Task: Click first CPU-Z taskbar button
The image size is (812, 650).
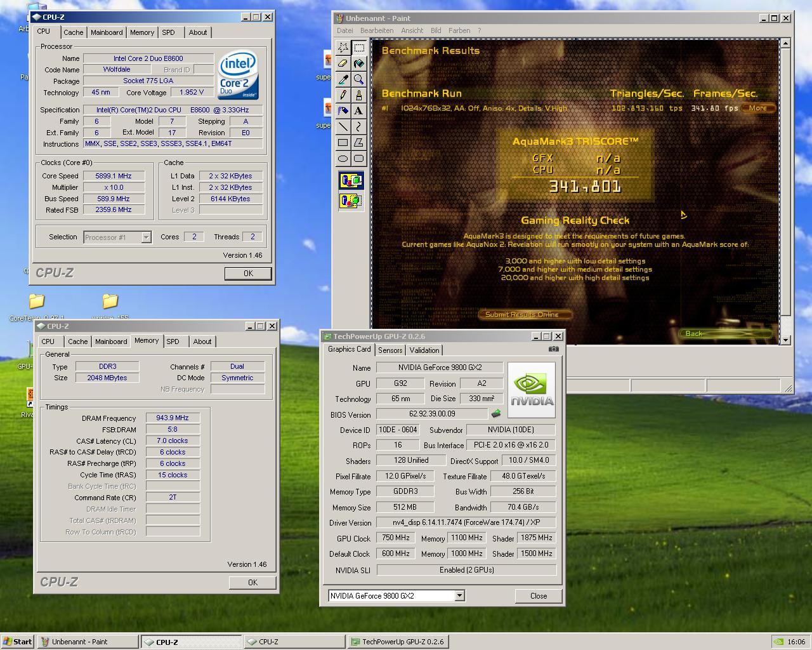Action: click(191, 642)
